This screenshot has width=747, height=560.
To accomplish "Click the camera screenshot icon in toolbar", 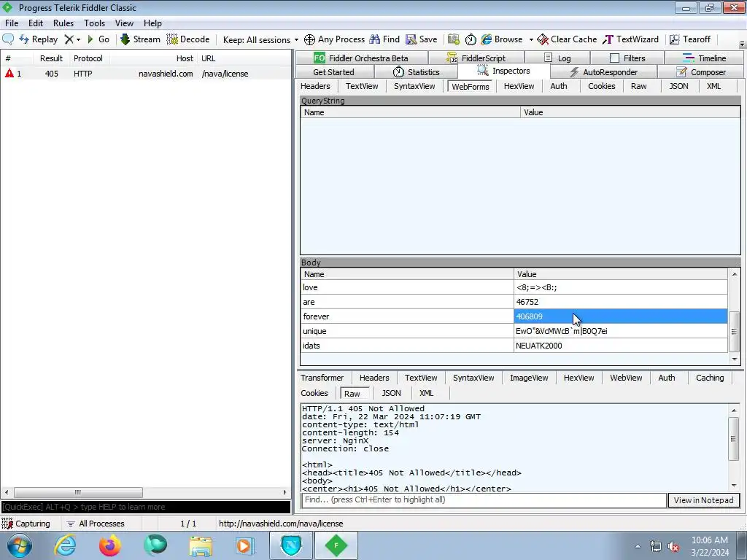I will click(454, 39).
